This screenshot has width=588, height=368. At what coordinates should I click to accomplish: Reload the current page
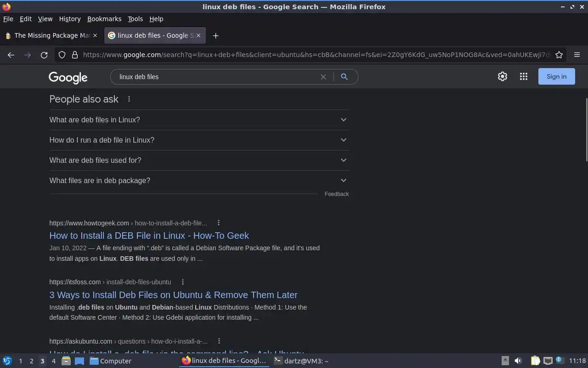coord(44,55)
